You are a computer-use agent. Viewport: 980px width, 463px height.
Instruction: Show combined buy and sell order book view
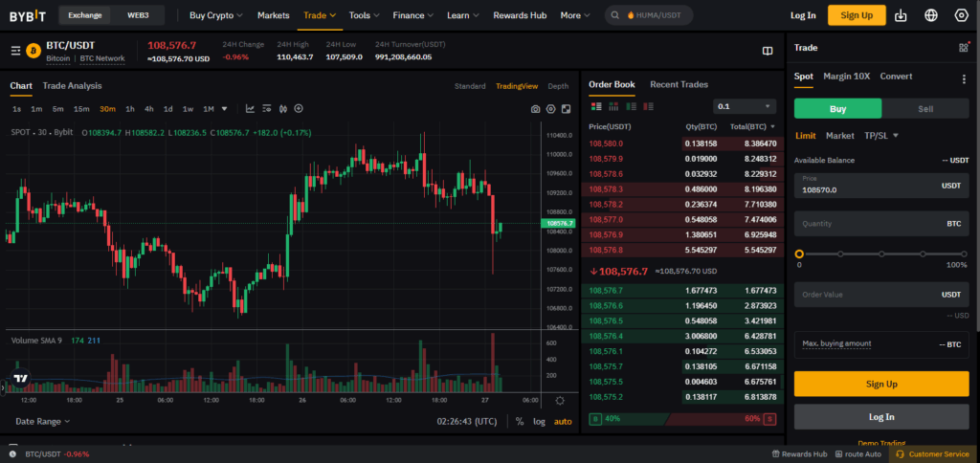(x=595, y=106)
